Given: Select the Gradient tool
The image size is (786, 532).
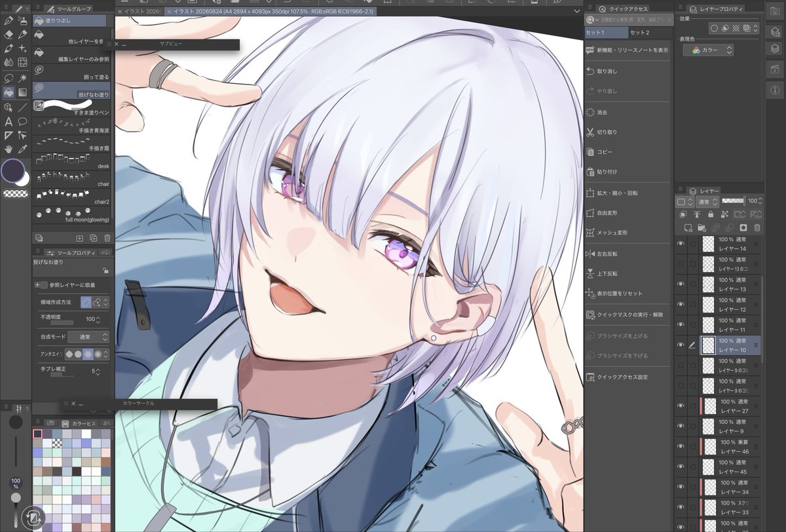Looking at the screenshot, I should 22,92.
